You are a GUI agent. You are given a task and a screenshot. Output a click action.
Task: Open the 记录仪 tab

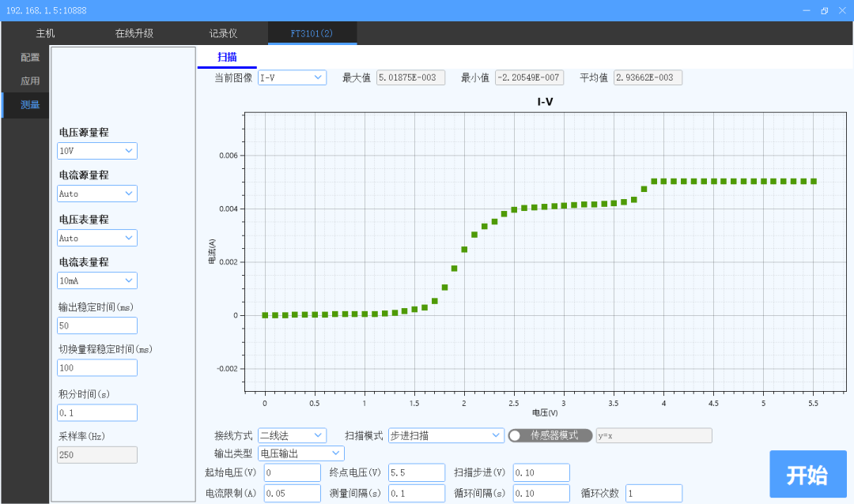coord(223,33)
